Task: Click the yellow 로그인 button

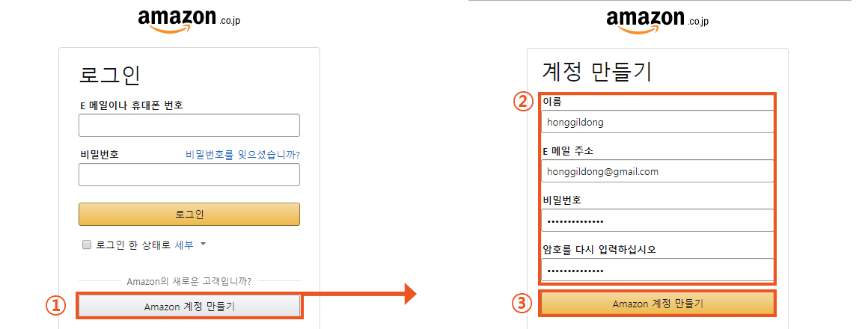Action: click(x=189, y=214)
